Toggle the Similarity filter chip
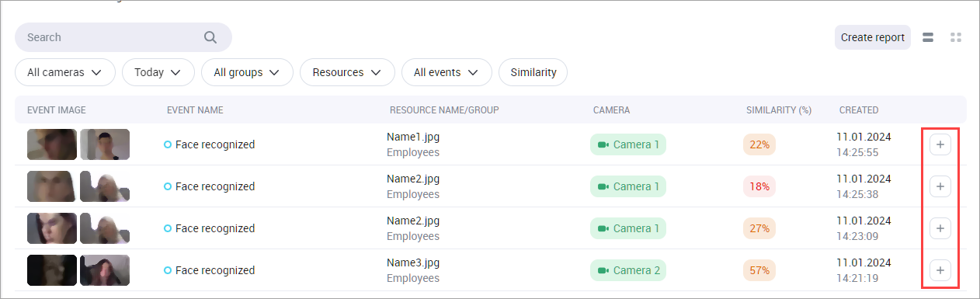The image size is (980, 299). (x=533, y=72)
